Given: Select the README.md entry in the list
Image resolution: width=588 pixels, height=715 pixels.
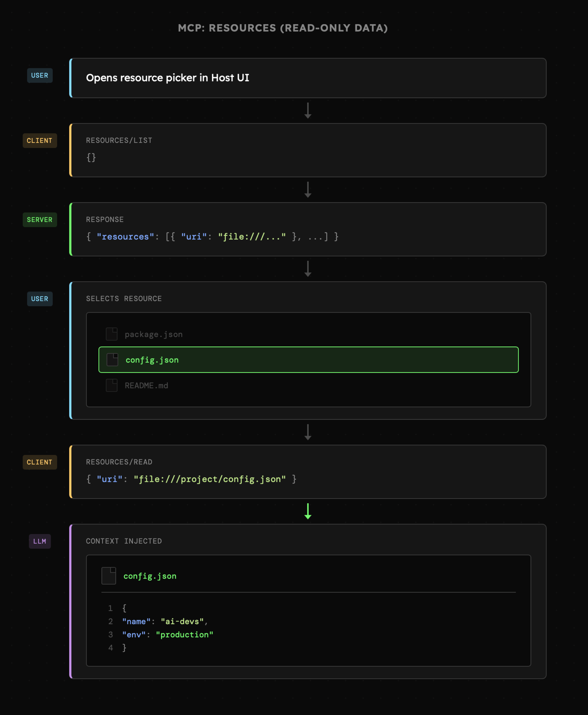Looking at the screenshot, I should (146, 386).
